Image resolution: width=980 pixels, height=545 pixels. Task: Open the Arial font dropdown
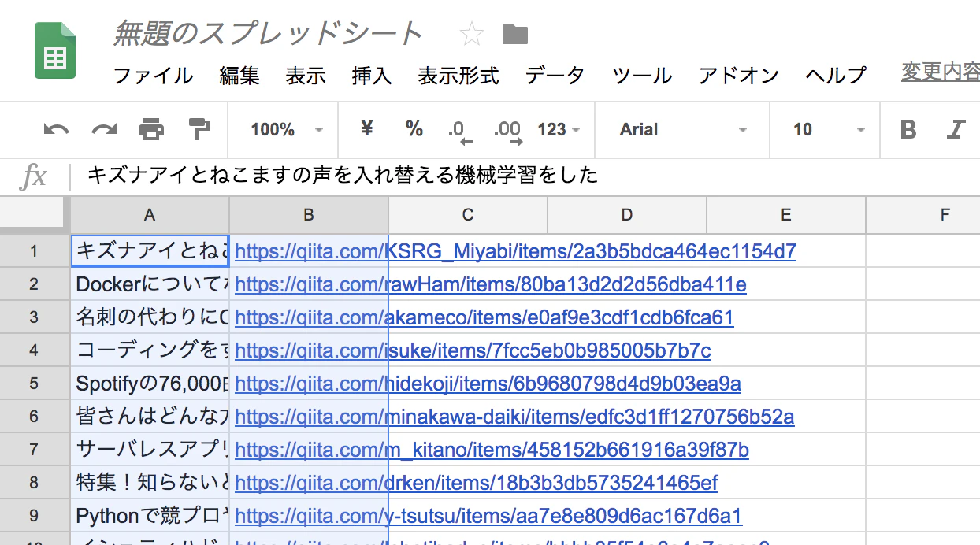[682, 130]
